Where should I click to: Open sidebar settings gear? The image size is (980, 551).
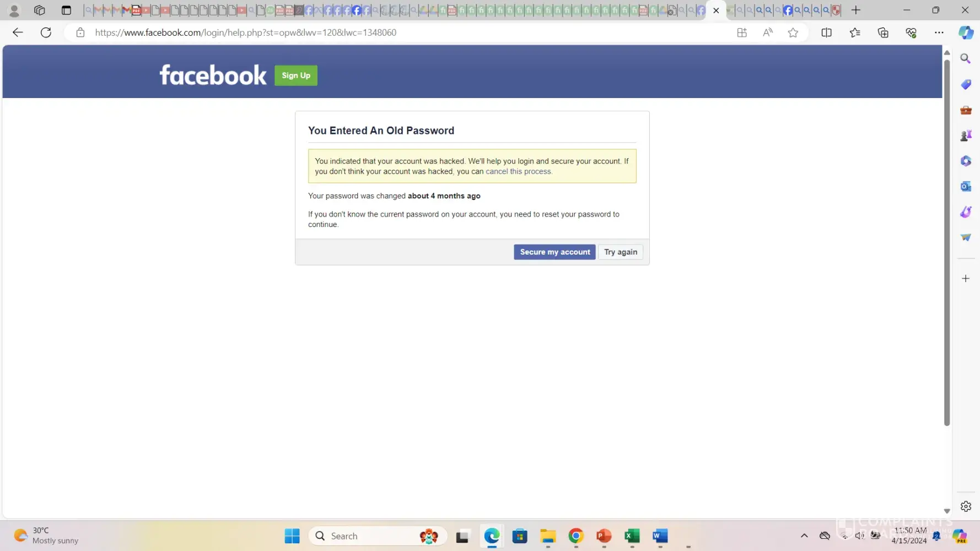tap(966, 506)
